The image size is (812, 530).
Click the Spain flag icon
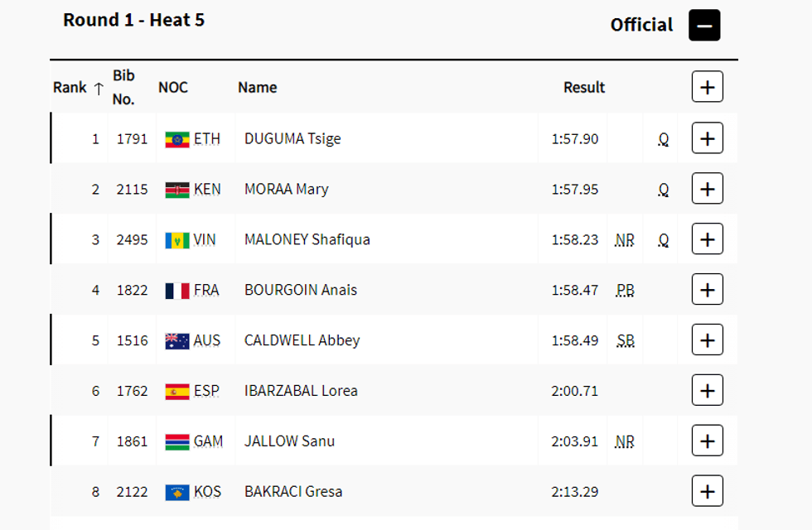(x=177, y=391)
